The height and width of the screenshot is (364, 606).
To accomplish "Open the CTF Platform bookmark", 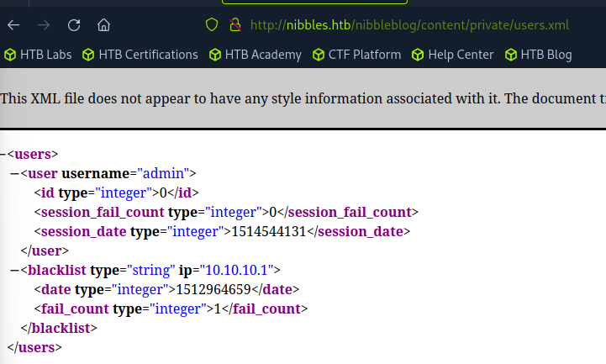I will (357, 55).
